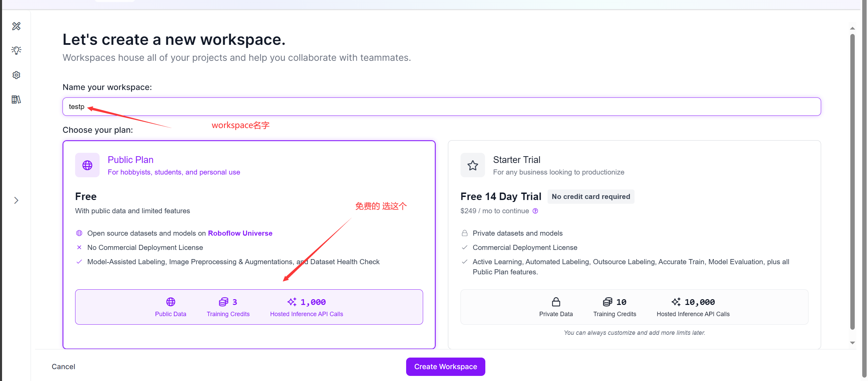Click the Private Data lock icon
The image size is (868, 381).
556,302
